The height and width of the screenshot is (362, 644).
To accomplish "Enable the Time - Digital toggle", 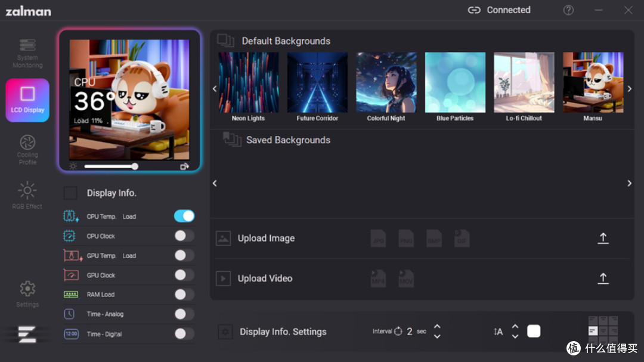I will (184, 333).
